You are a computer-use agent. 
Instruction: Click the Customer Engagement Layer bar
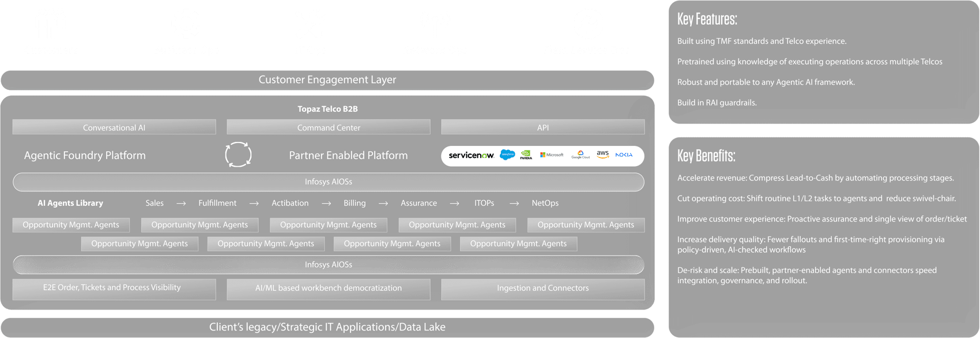327,80
